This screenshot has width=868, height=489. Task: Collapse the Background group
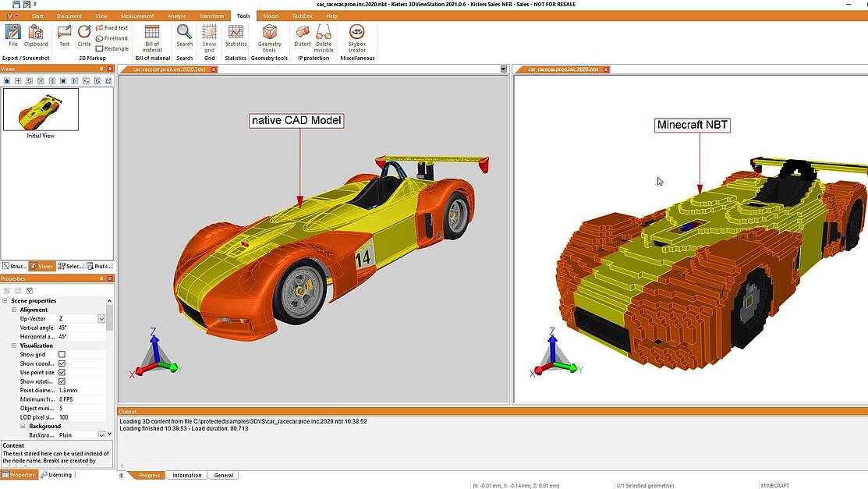pyautogui.click(x=23, y=426)
